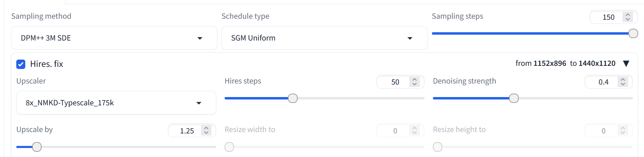Decrease Sampling steps with down arrow
The image size is (644, 157).
628,19
